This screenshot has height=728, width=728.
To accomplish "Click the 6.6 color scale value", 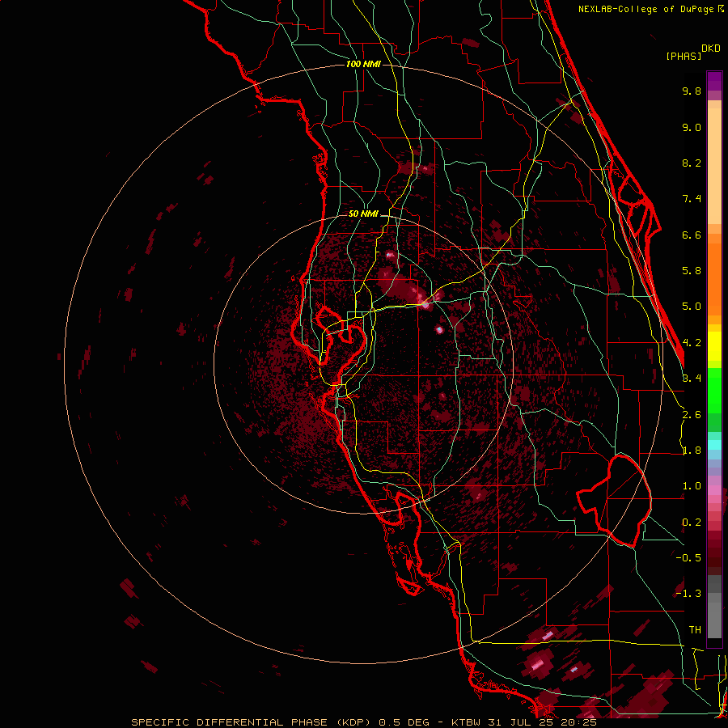I will (x=692, y=235).
